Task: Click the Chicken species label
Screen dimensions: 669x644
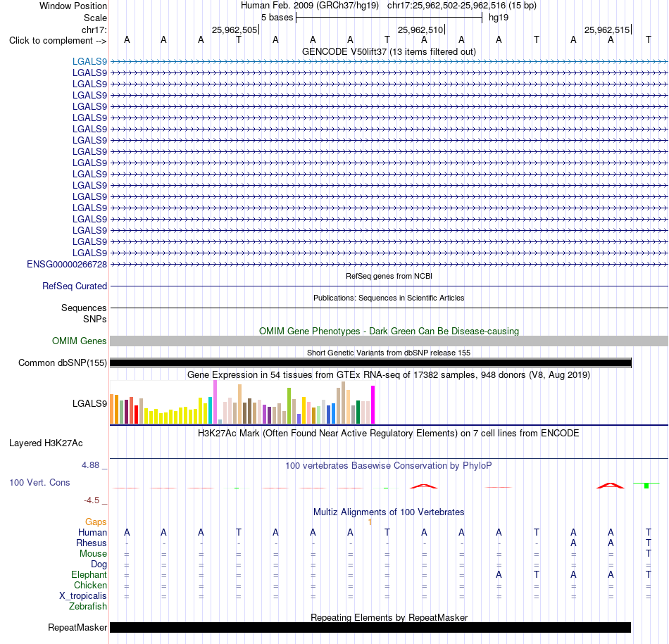Action: (x=90, y=585)
